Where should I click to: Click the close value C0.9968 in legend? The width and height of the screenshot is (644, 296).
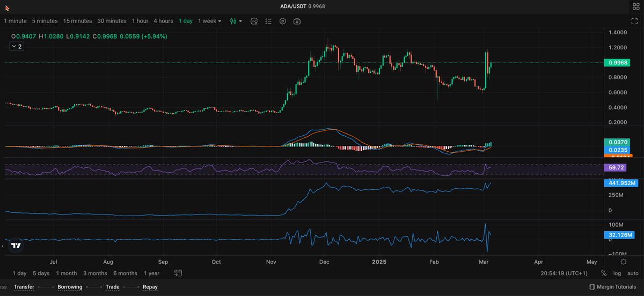pyautogui.click(x=104, y=36)
